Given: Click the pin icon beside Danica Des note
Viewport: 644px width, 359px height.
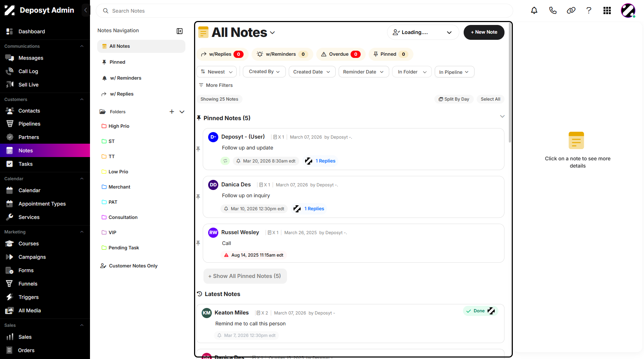Looking at the screenshot, I should pos(198,197).
